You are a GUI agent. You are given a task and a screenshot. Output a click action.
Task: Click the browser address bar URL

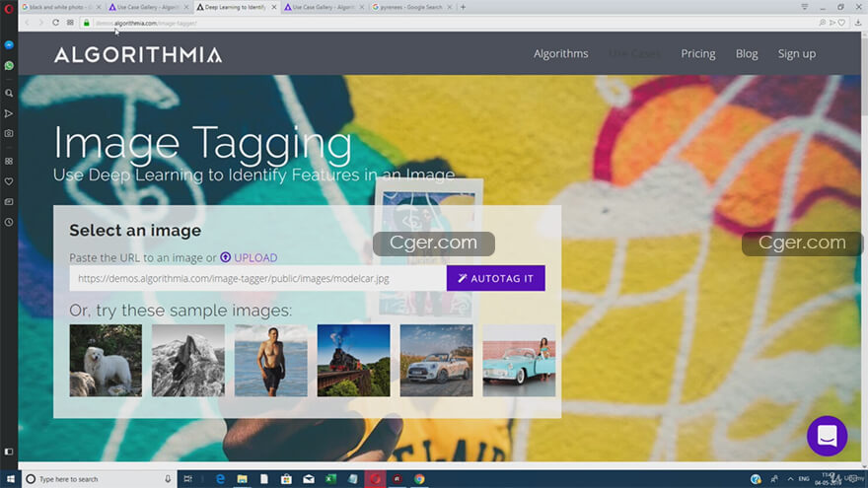pyautogui.click(x=146, y=24)
